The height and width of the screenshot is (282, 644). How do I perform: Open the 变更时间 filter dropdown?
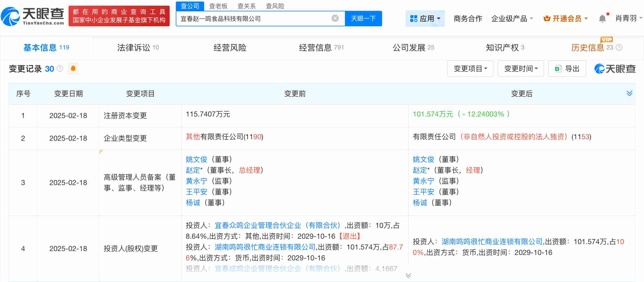pos(521,69)
